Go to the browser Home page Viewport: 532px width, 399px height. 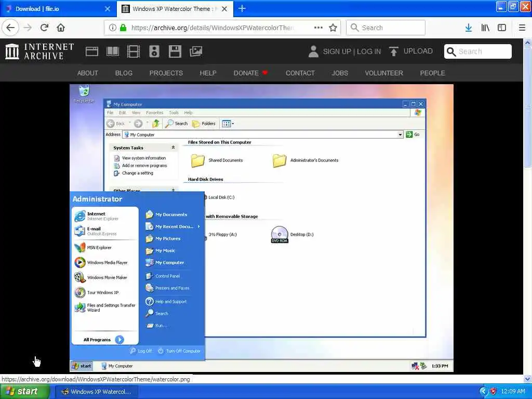point(61,28)
